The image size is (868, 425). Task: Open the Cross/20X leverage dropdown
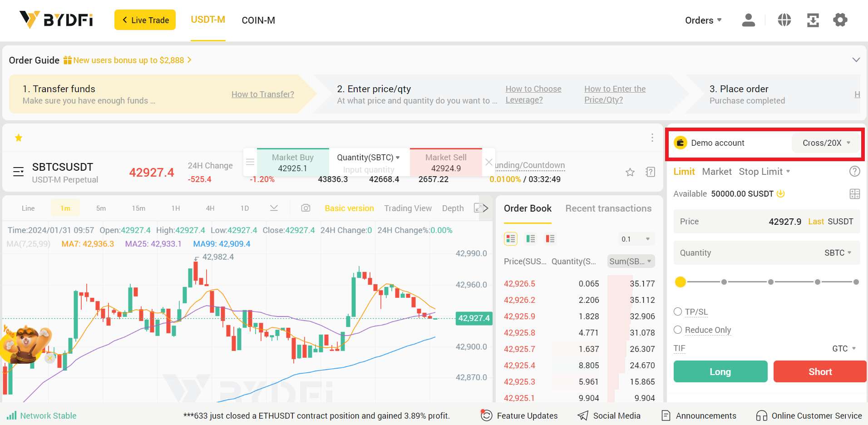point(826,143)
